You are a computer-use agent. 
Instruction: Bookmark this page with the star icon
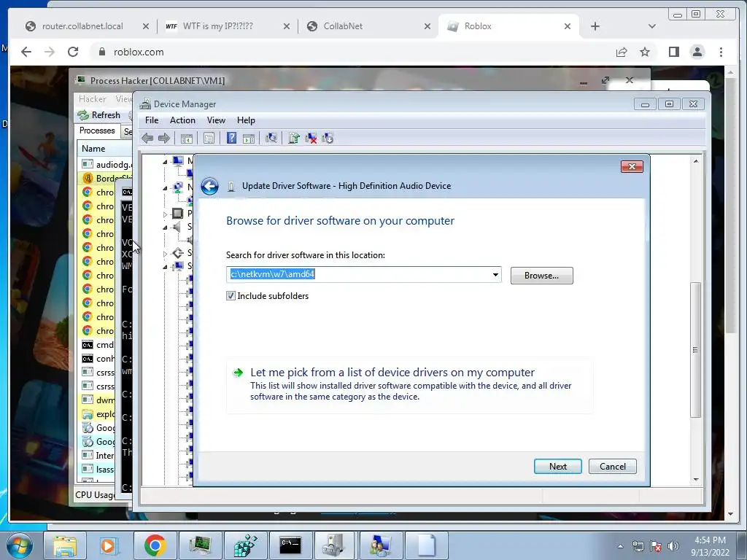(x=645, y=52)
